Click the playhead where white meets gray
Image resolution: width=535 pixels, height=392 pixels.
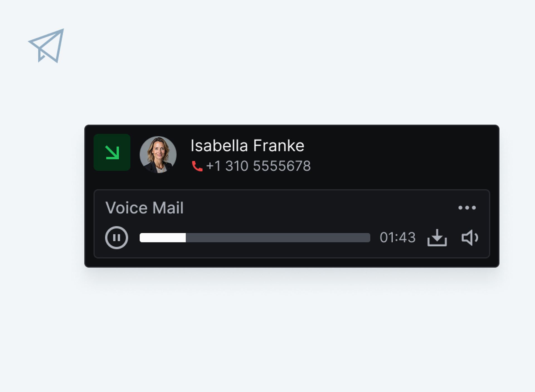186,238
